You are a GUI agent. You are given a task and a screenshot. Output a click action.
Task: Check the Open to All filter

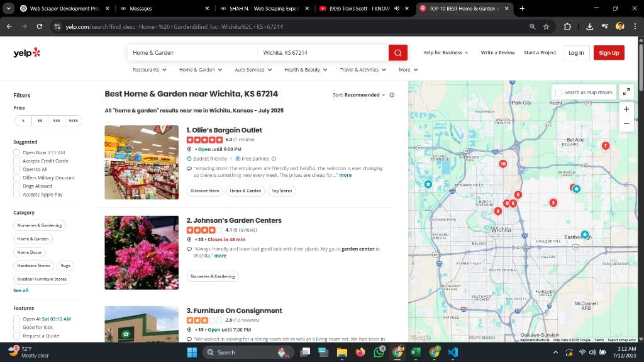16,169
